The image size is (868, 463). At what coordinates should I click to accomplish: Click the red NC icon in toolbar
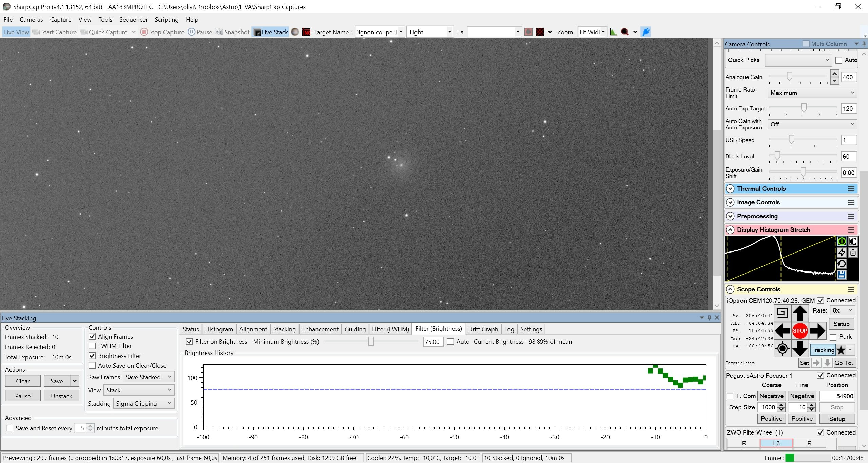[306, 32]
